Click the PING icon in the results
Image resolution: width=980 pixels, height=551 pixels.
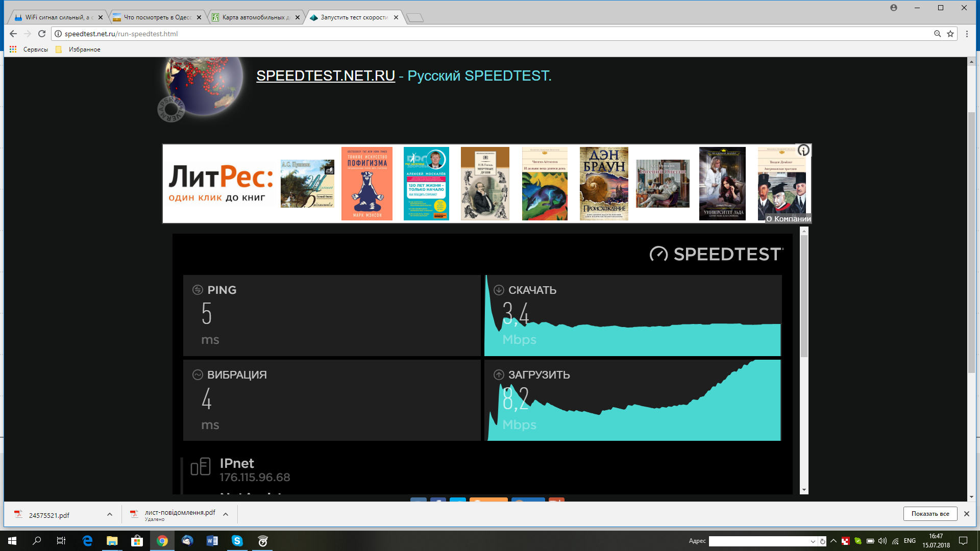click(198, 290)
